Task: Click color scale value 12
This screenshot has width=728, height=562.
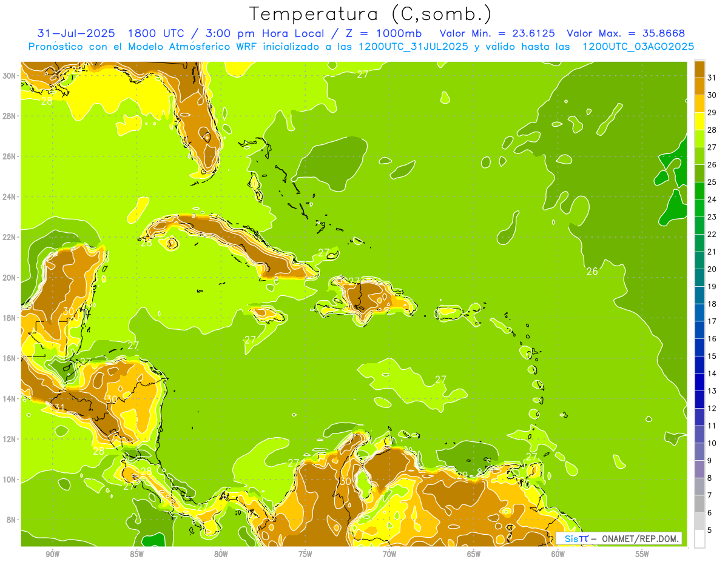Action: [x=712, y=409]
